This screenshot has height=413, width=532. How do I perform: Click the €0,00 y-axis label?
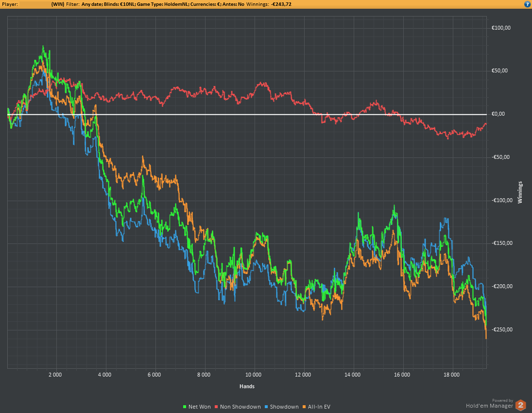click(501, 114)
